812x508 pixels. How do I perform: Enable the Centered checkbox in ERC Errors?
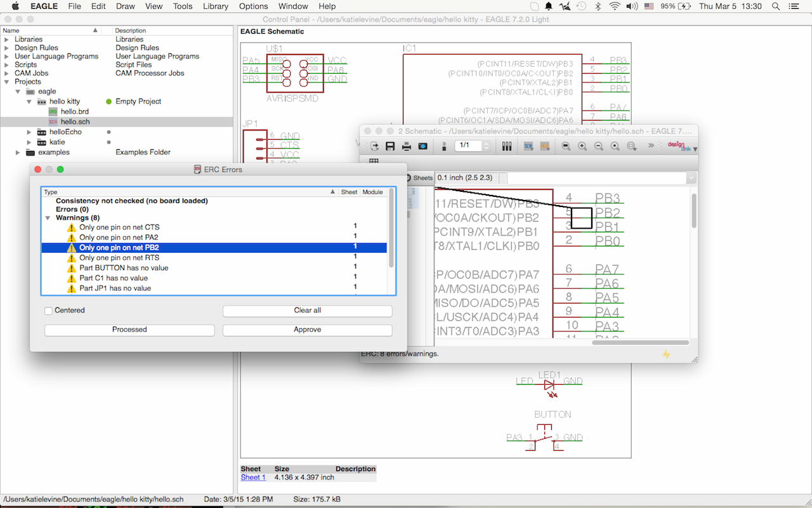tap(49, 311)
